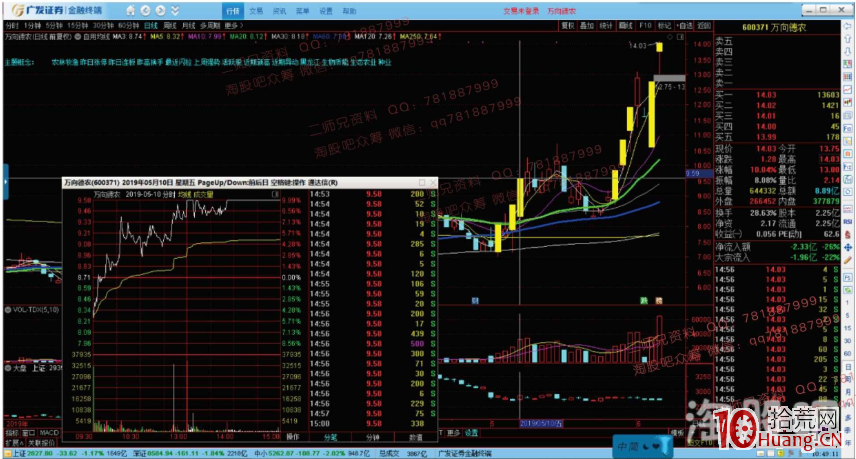
Task: Select the MACD tab at bottom left
Action: pos(49,433)
